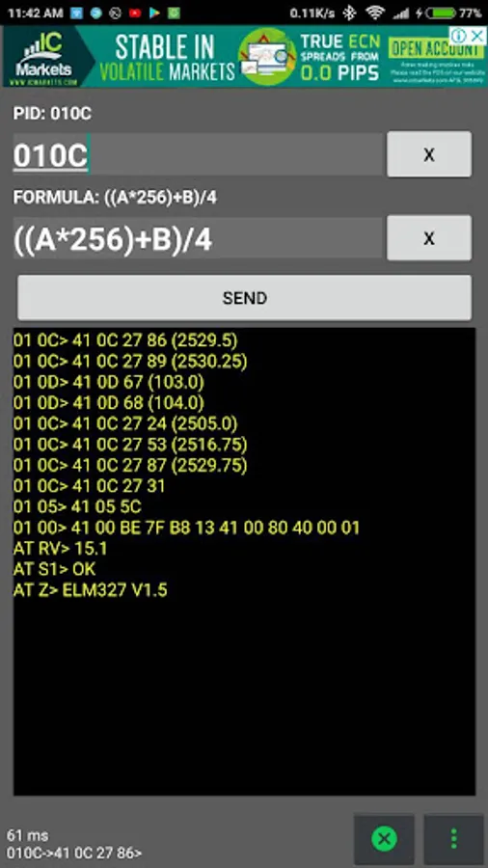Clear the formula field with X button
The image size is (488, 868).
(x=429, y=238)
